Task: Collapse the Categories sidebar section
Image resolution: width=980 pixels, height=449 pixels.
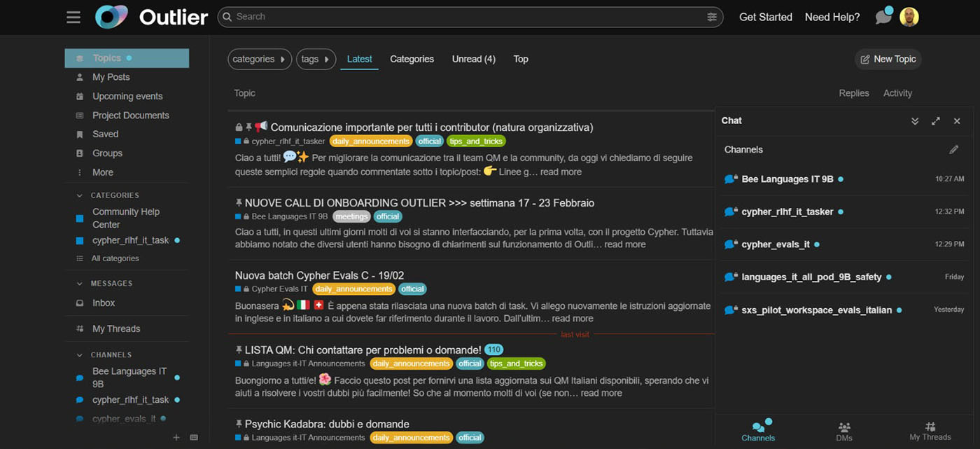Action: [79, 195]
